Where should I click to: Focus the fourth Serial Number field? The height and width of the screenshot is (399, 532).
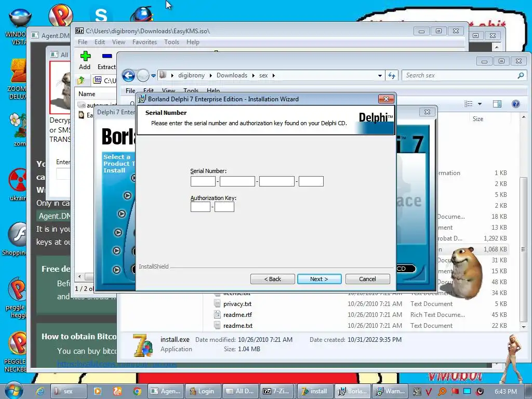click(x=311, y=181)
